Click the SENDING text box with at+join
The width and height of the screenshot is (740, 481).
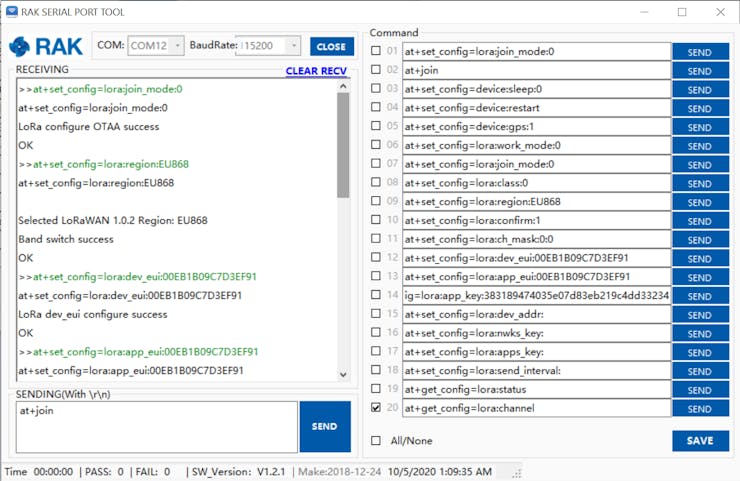pos(155,427)
